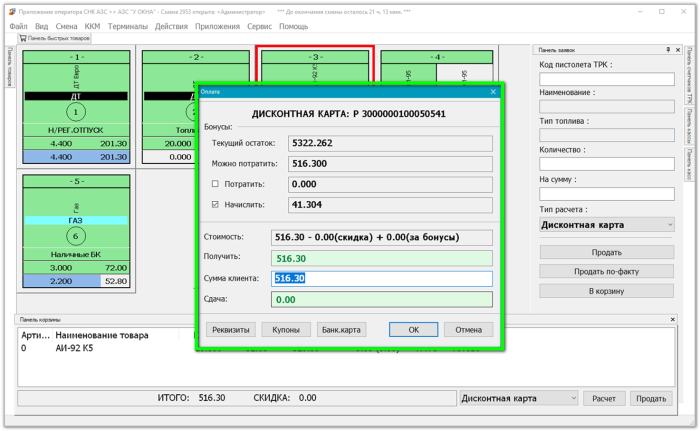Viewport: 700px width, 431px height.
Task: Click the Н/РЕГ.ОТПУСК status on ТРК 1
Action: tap(76, 130)
